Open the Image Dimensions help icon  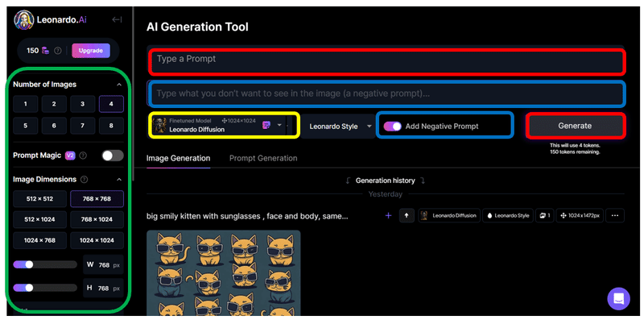pyautogui.click(x=85, y=179)
